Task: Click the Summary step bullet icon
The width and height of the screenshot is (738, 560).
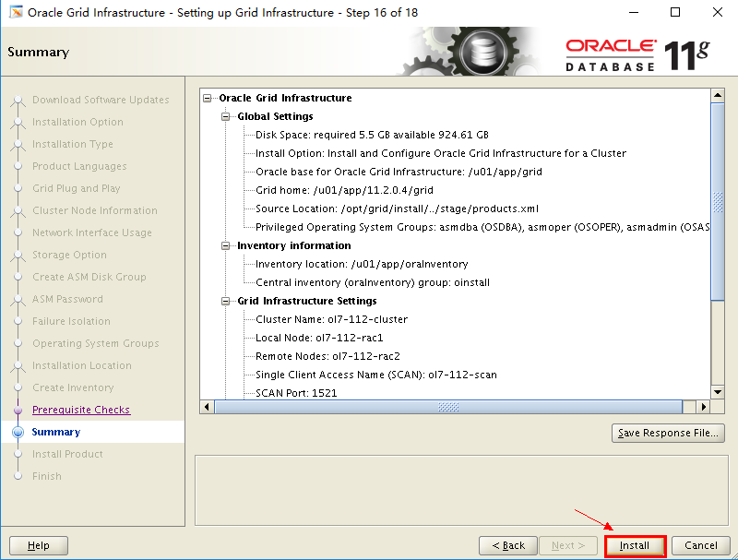Action: [x=18, y=432]
